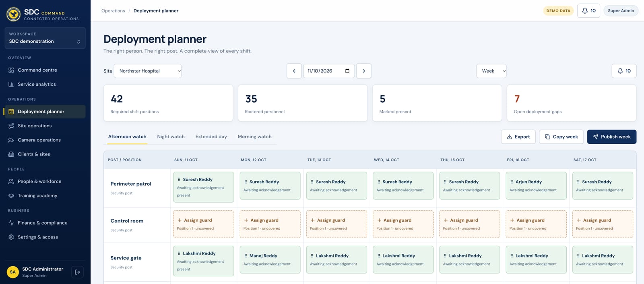Click the Settings & access gear icon

click(x=11, y=237)
